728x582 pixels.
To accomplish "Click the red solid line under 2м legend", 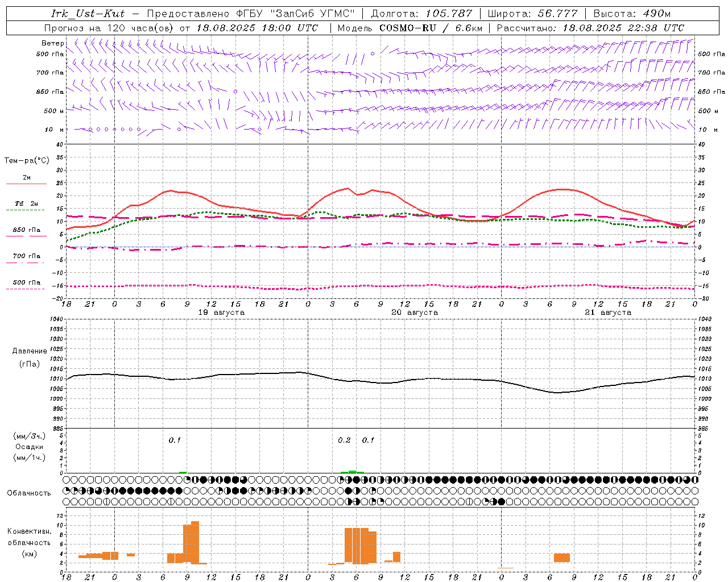I will [27, 184].
